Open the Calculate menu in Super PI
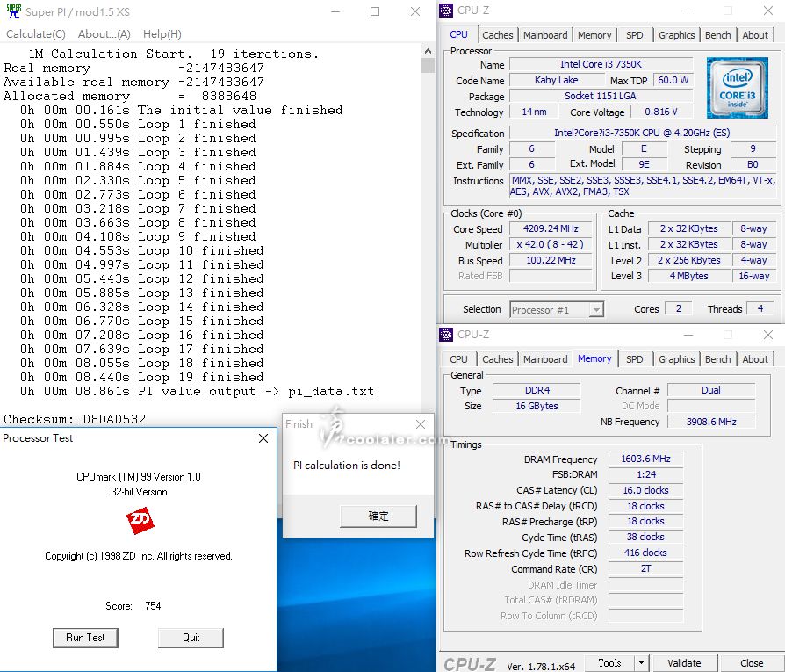This screenshot has height=672, width=785. (x=36, y=34)
